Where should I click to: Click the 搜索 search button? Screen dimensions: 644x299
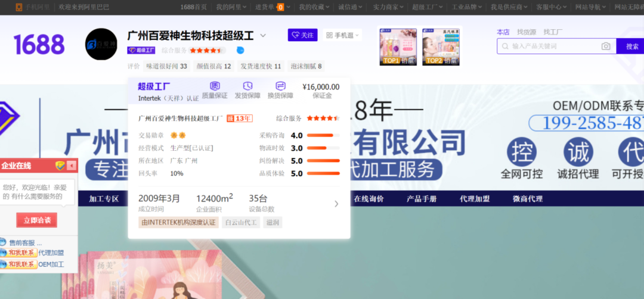point(631,46)
